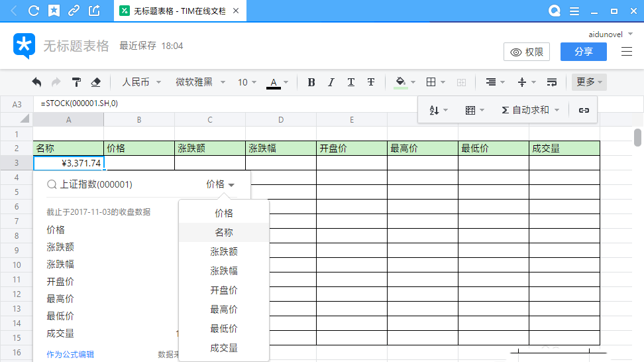Open the fill color dropdown arrow
This screenshot has height=362, width=644.
pos(413,82)
